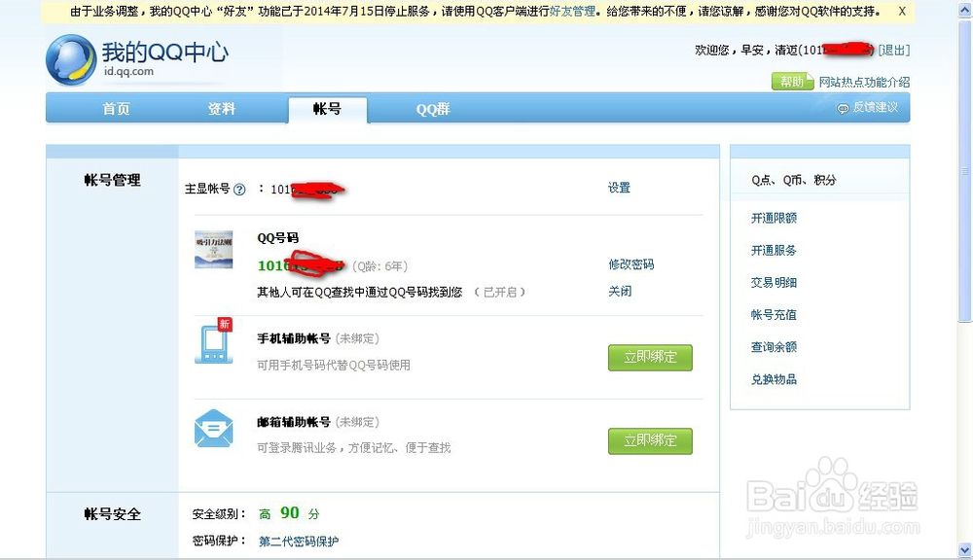The height and width of the screenshot is (560, 973).
Task: Click 立即绑定 to bind email account
Action: click(x=650, y=440)
